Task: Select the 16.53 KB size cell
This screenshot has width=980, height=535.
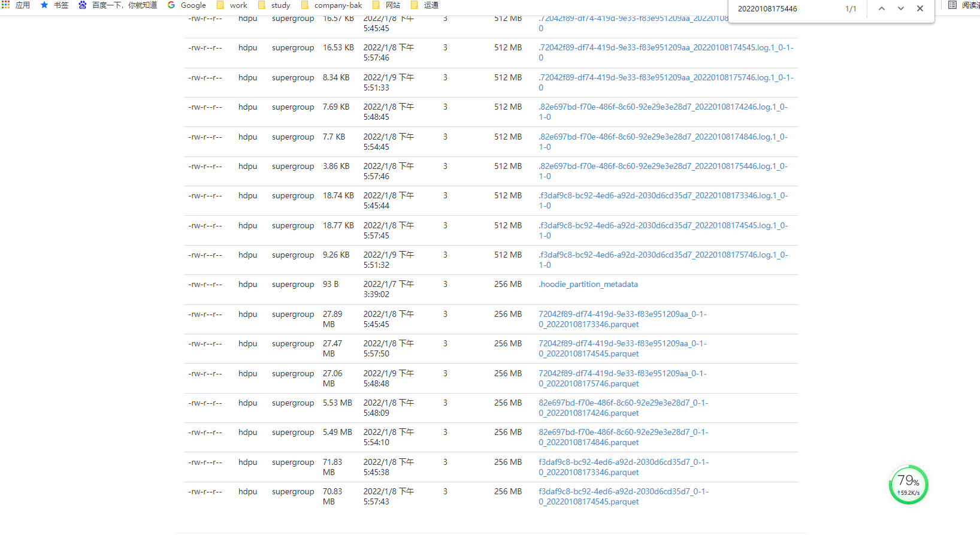Action: click(338, 47)
